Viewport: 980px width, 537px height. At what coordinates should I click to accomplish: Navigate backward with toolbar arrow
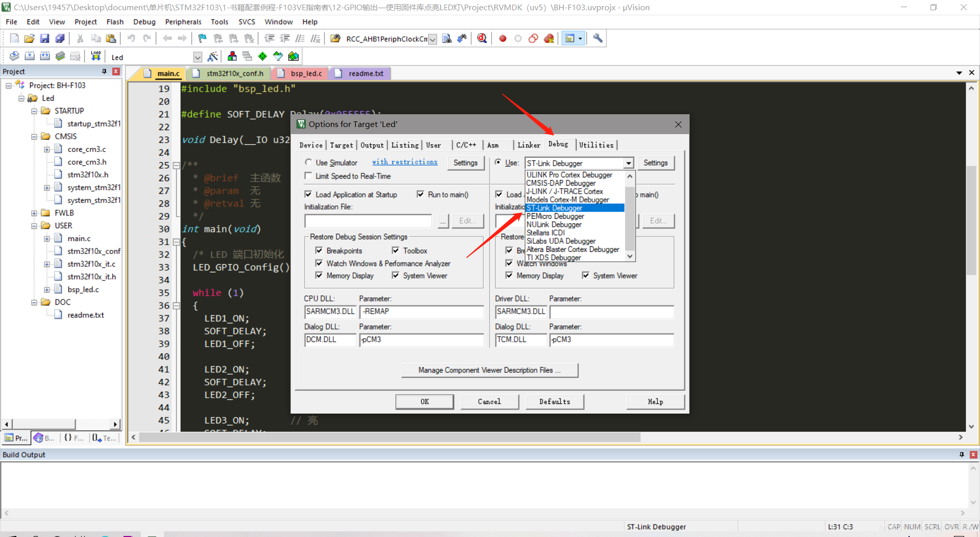click(167, 39)
